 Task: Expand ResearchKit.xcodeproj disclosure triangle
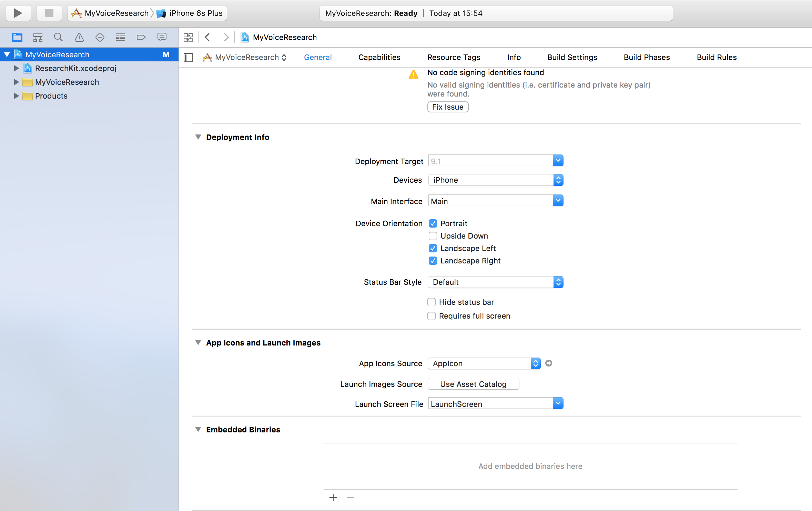[x=16, y=68]
